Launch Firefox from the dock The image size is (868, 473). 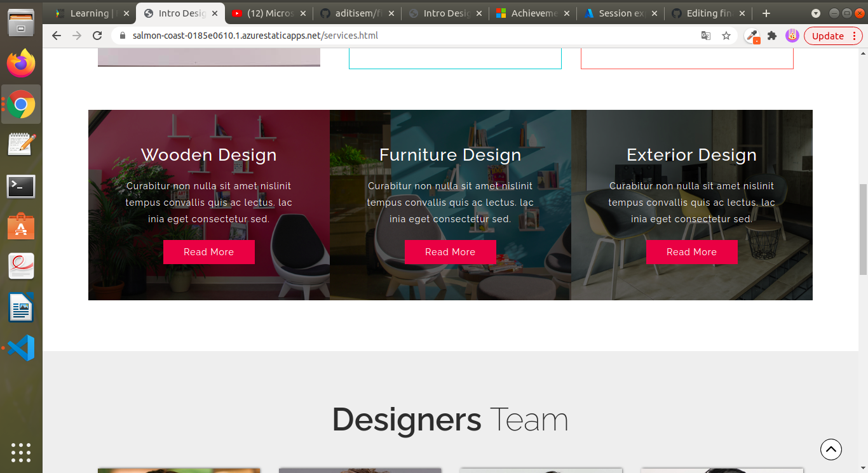point(21,63)
